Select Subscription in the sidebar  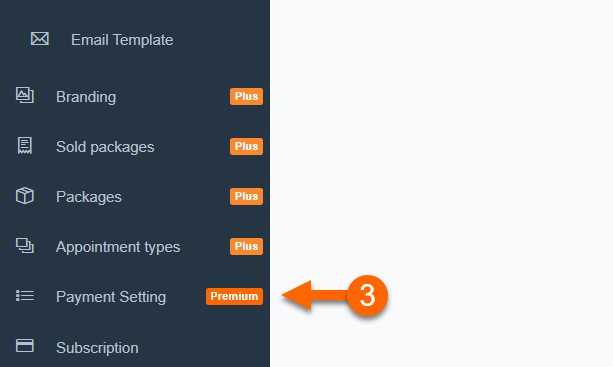coord(97,348)
